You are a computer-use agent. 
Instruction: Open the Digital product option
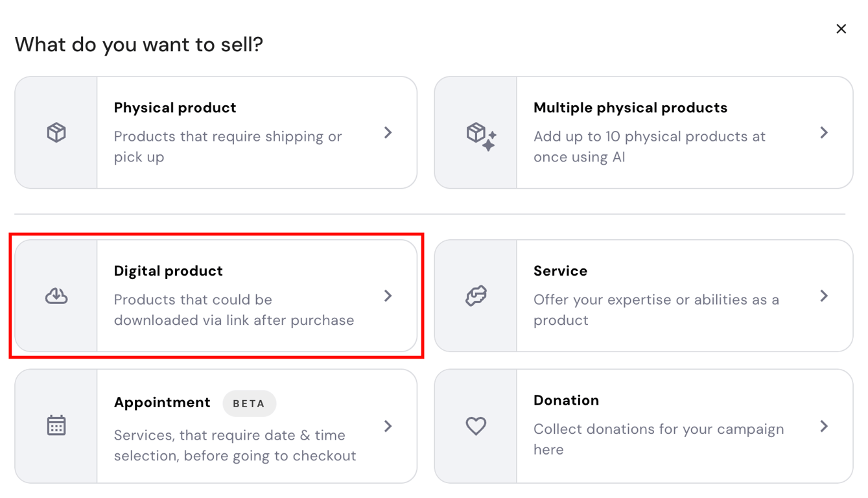pos(216,296)
